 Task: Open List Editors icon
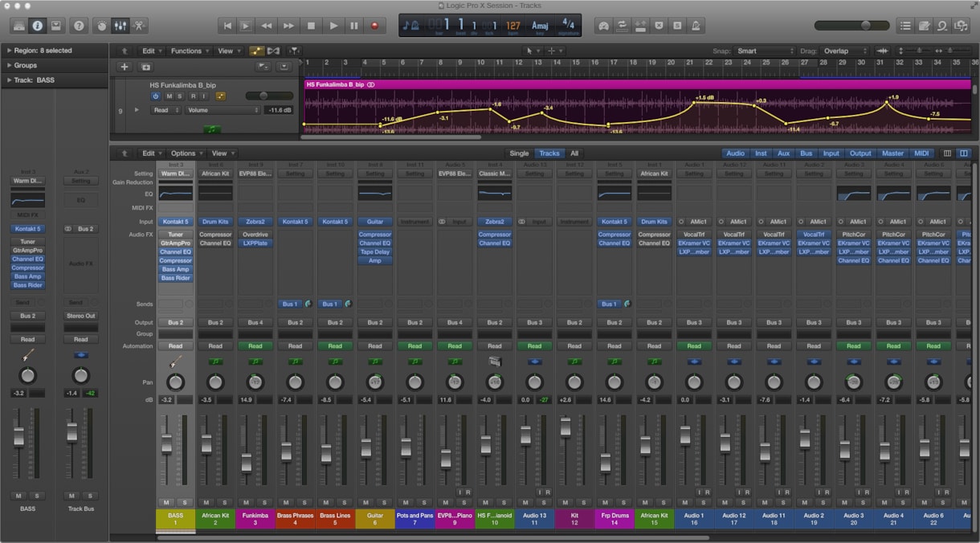pyautogui.click(x=906, y=26)
